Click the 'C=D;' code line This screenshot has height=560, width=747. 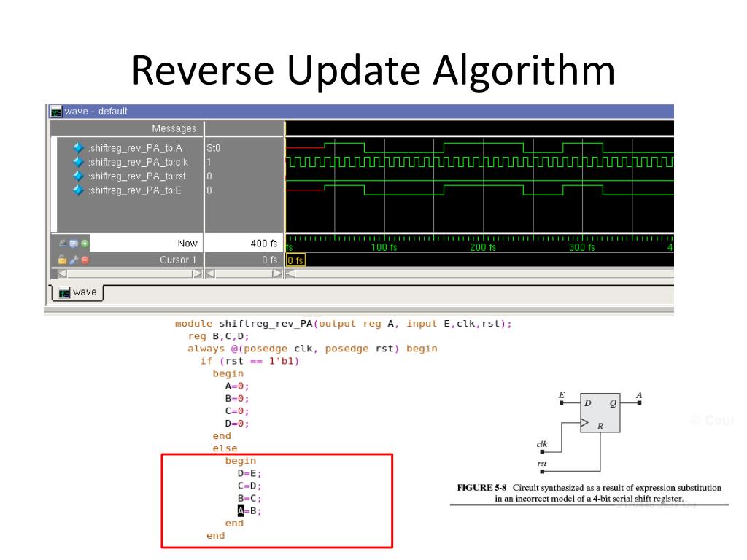pos(249,486)
